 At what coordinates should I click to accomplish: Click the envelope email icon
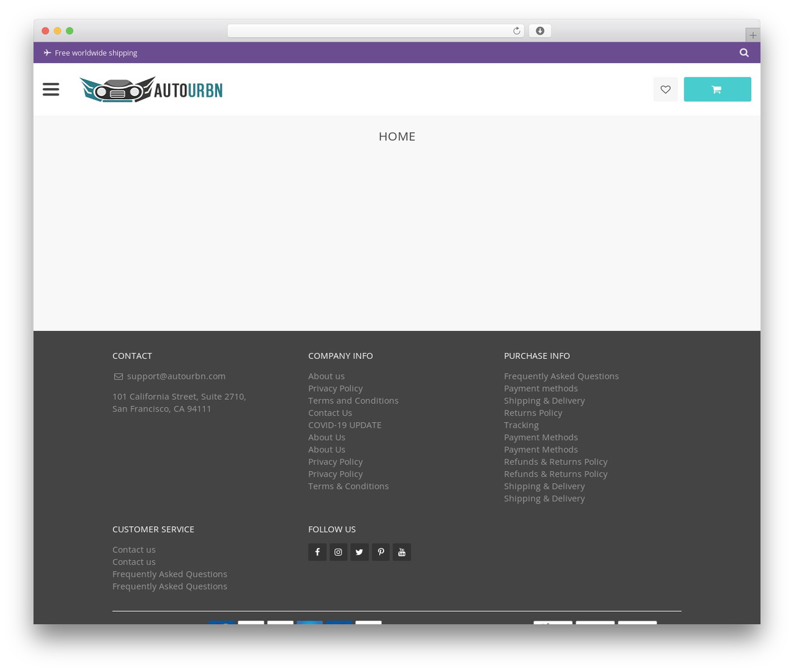118,376
